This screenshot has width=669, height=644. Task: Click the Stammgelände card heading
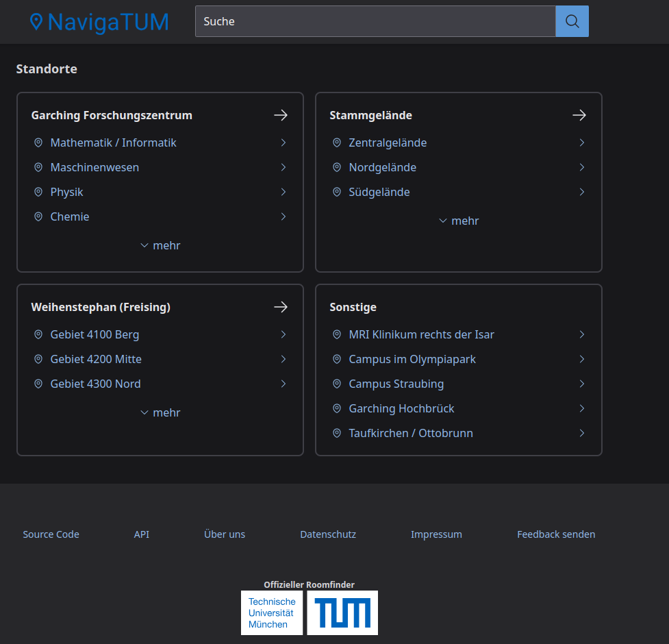pyautogui.click(x=370, y=115)
